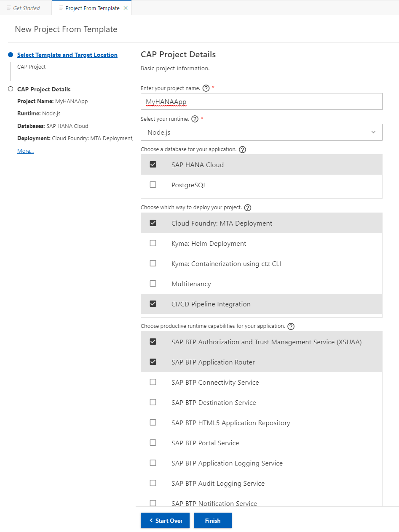399x532 pixels.
Task: Open help for choosing a database
Action: click(x=242, y=149)
